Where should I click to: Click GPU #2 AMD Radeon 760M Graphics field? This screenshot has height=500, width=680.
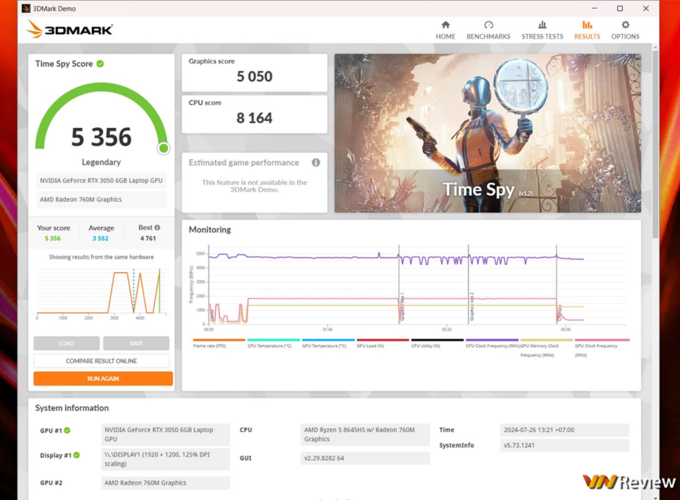click(166, 483)
